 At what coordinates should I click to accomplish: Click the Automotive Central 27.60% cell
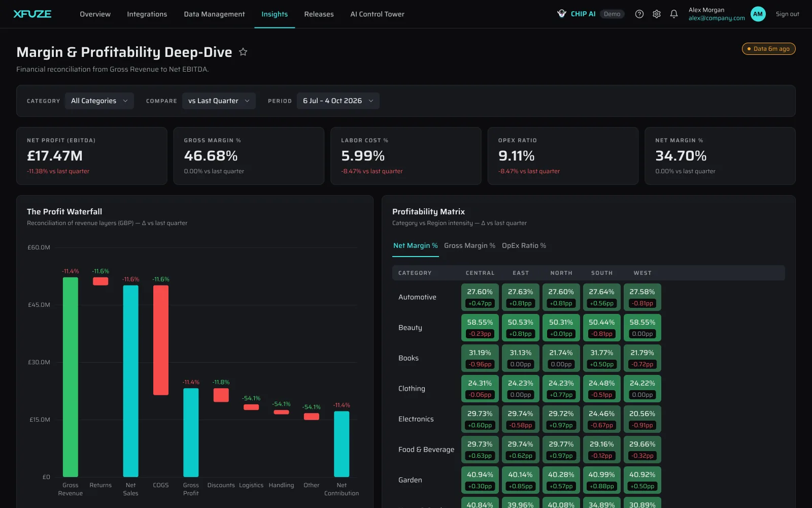click(480, 297)
